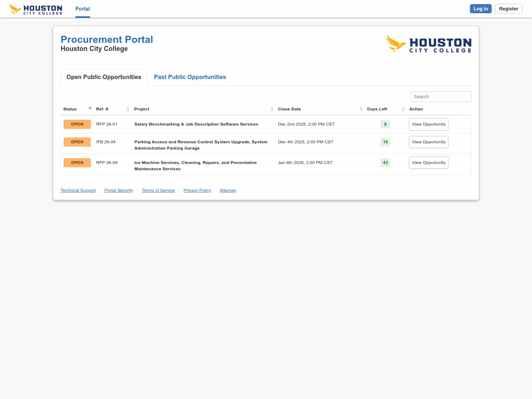Click the OPEN badge for IFB 26-04

[x=77, y=142]
